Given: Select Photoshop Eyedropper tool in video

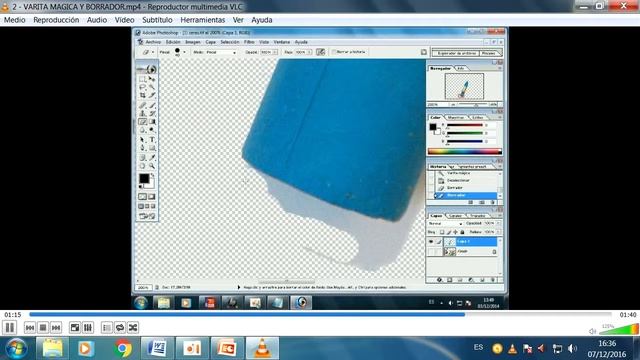Looking at the screenshot, I should (x=152, y=158).
